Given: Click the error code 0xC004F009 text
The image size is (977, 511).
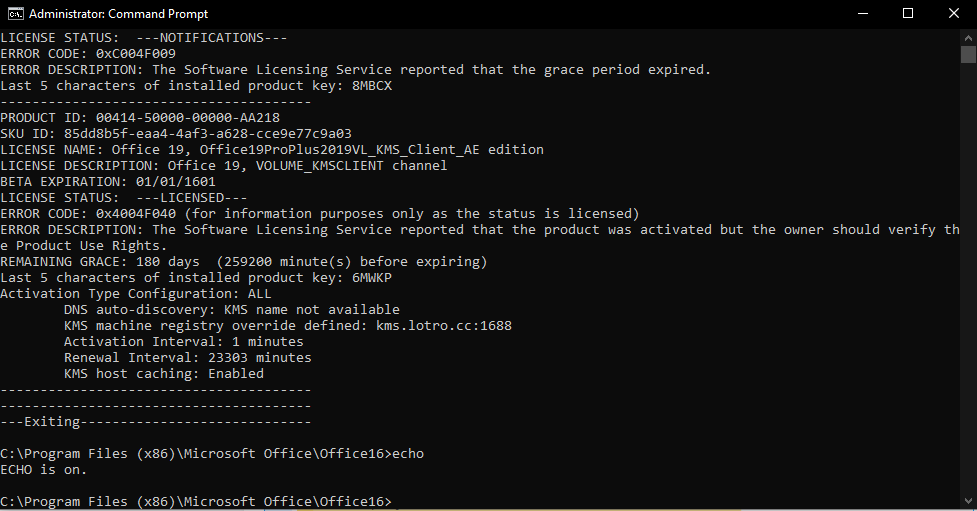Looking at the screenshot, I should pyautogui.click(x=136, y=54).
